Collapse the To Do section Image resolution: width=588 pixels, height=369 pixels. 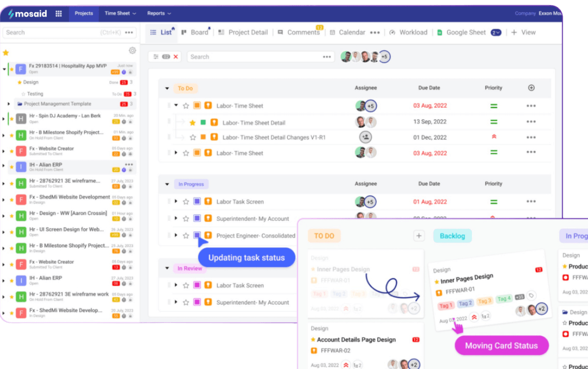pyautogui.click(x=167, y=88)
